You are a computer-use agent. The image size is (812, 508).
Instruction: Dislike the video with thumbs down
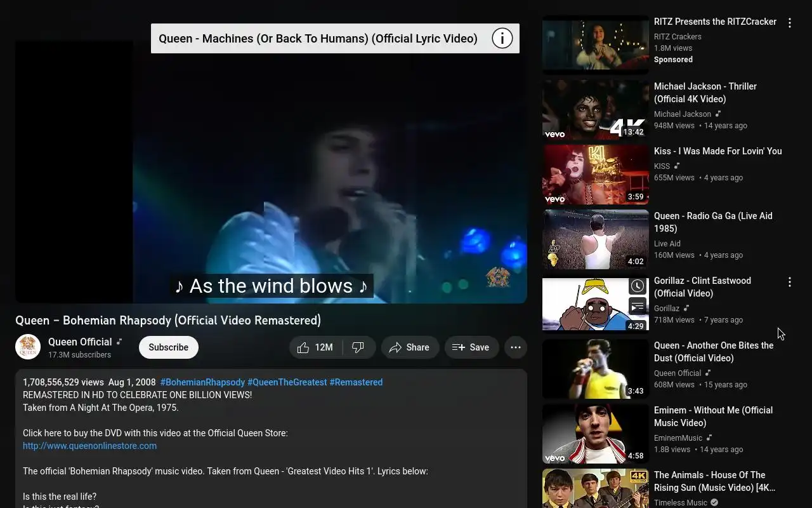tap(358, 347)
